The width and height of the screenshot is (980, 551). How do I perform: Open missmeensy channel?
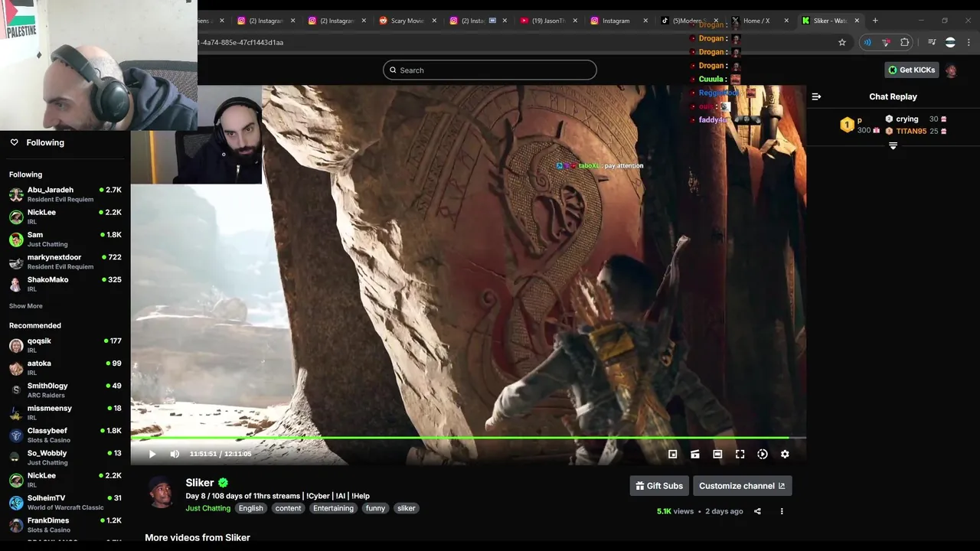pyautogui.click(x=65, y=412)
